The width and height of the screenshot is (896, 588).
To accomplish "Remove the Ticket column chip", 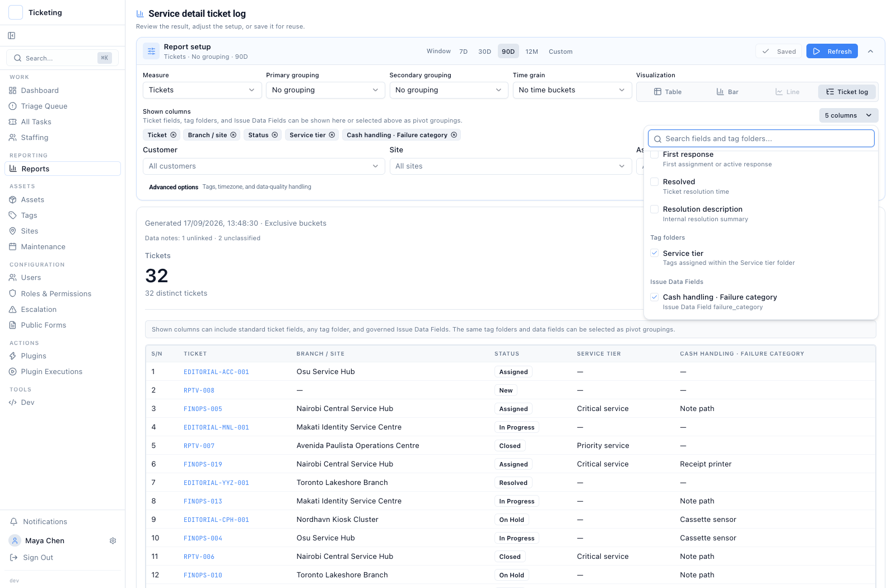I will 174,135.
